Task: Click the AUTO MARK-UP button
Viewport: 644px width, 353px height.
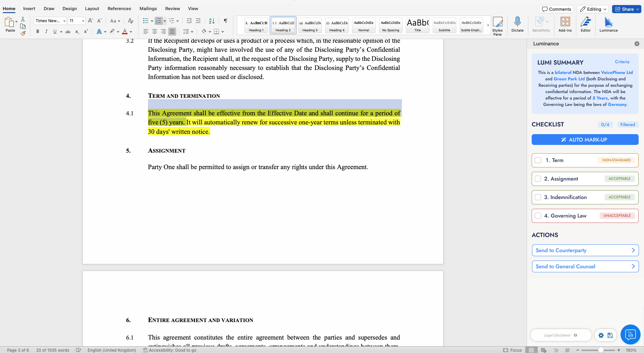Action: coord(585,140)
